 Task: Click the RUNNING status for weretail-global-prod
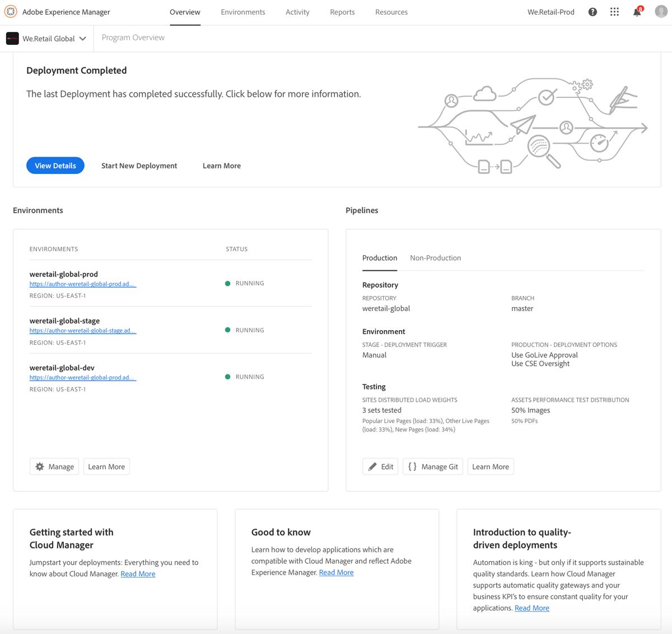(x=250, y=284)
